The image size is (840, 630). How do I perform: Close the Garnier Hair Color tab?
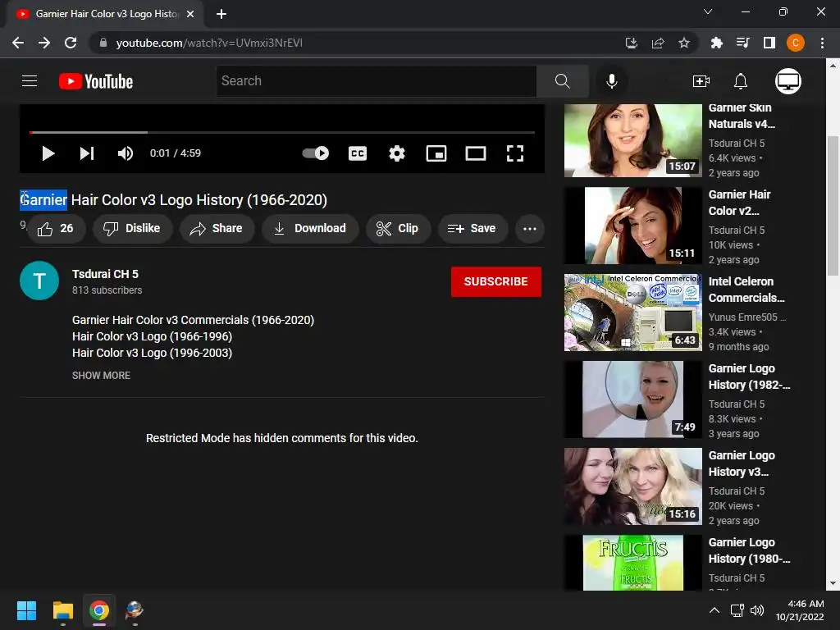coord(190,14)
